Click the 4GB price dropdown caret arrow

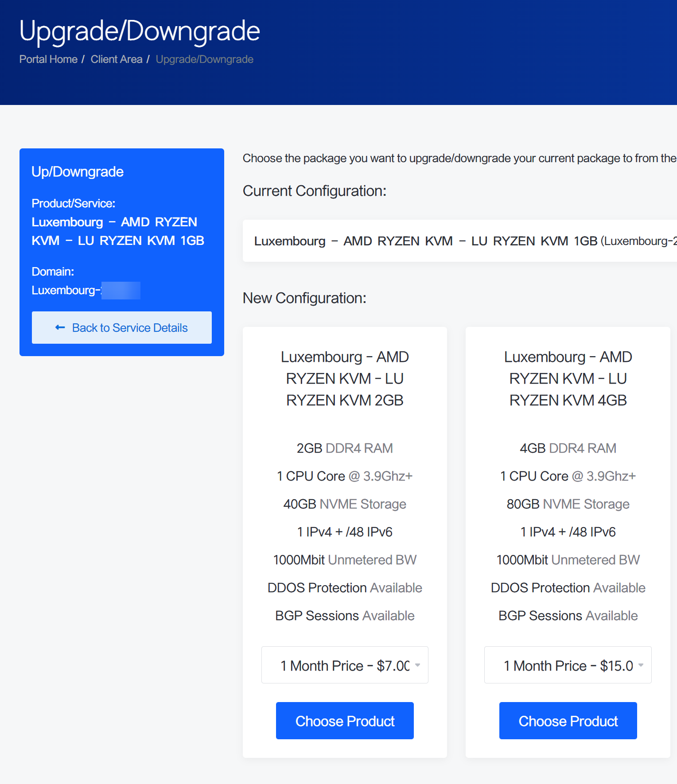pos(641,665)
